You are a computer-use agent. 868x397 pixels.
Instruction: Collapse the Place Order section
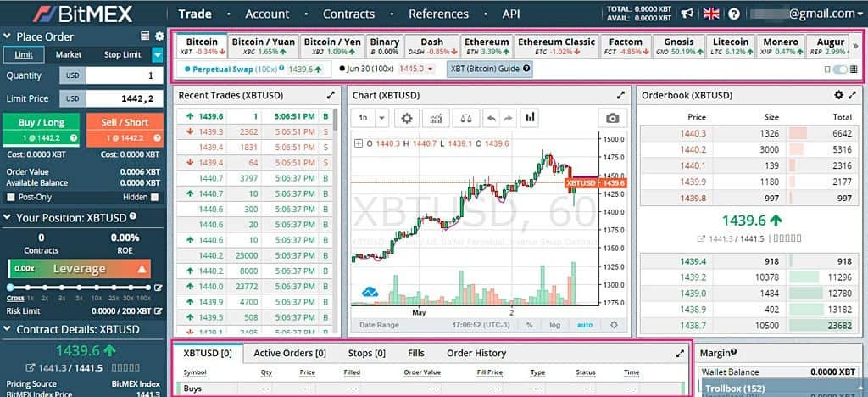pyautogui.click(x=7, y=36)
